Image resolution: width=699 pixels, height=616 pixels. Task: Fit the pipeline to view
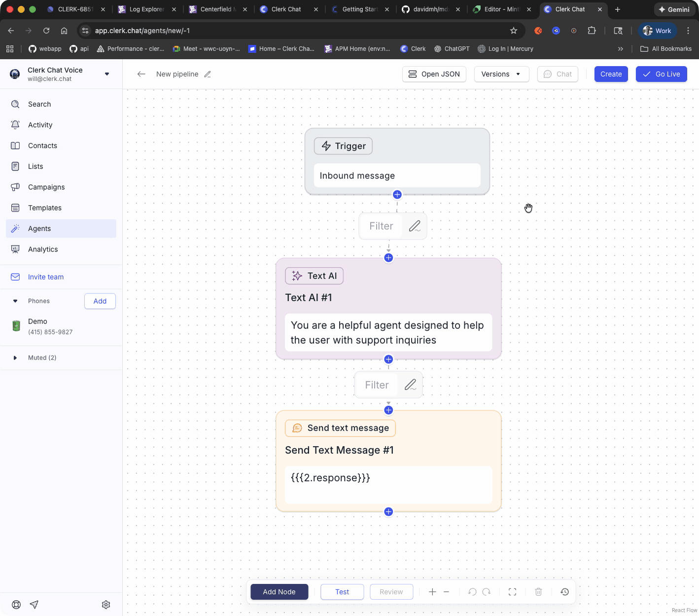tap(513, 592)
